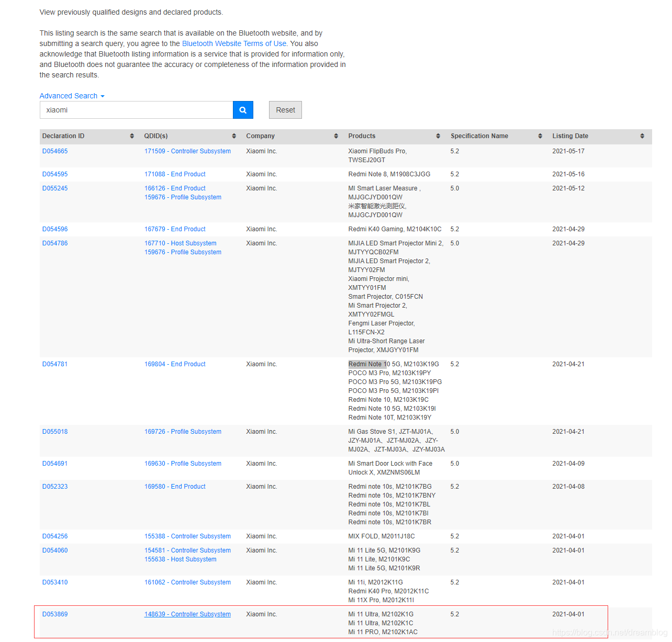Click listing date 2021-04-09
672x642 pixels.
click(x=568, y=464)
